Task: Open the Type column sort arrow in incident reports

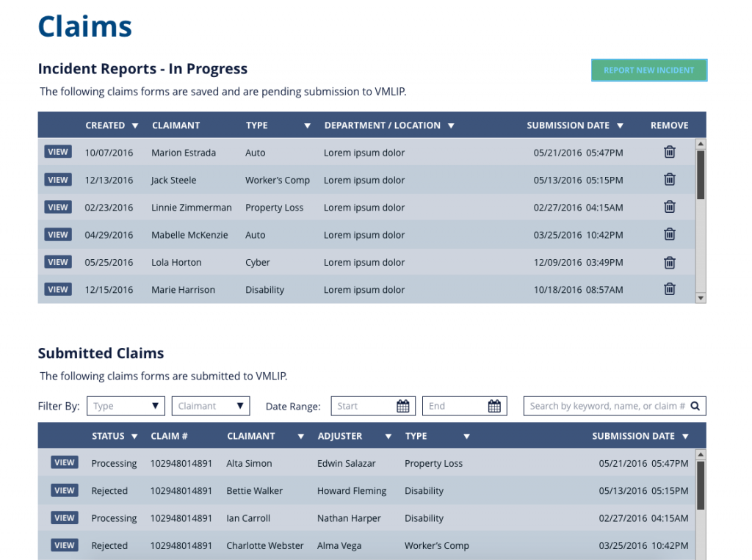Action: (308, 126)
